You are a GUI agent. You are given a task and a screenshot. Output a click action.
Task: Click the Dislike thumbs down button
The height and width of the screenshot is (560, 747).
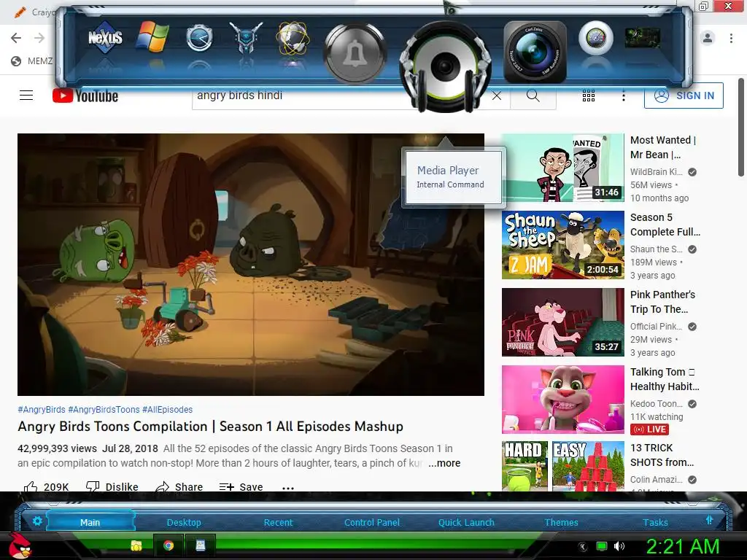click(x=112, y=486)
